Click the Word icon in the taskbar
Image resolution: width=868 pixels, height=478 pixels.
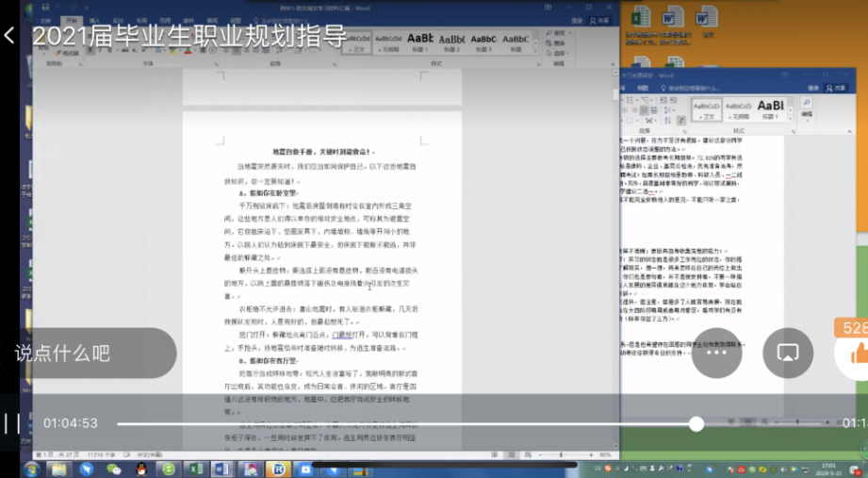(x=222, y=468)
